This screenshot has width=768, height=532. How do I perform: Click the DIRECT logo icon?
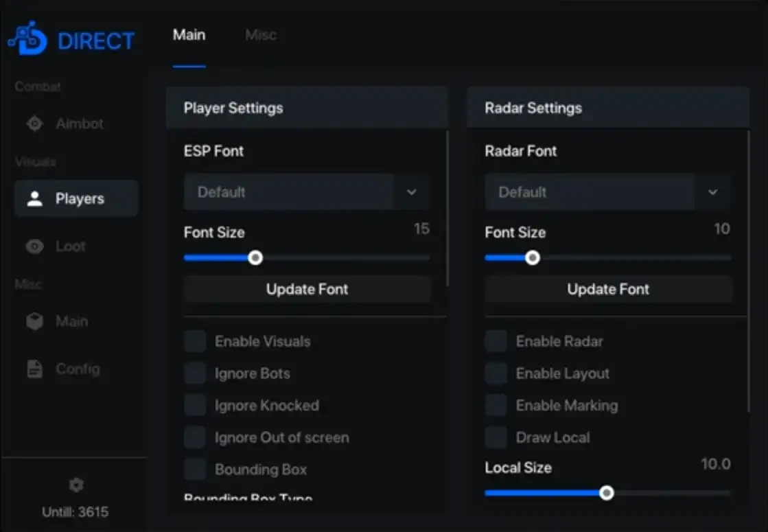[x=27, y=39]
